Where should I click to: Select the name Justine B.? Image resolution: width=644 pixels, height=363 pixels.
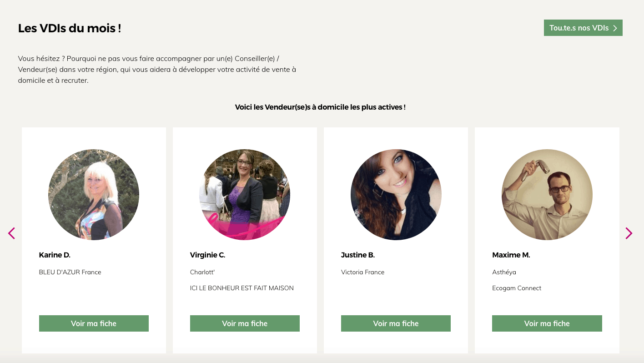[358, 255]
